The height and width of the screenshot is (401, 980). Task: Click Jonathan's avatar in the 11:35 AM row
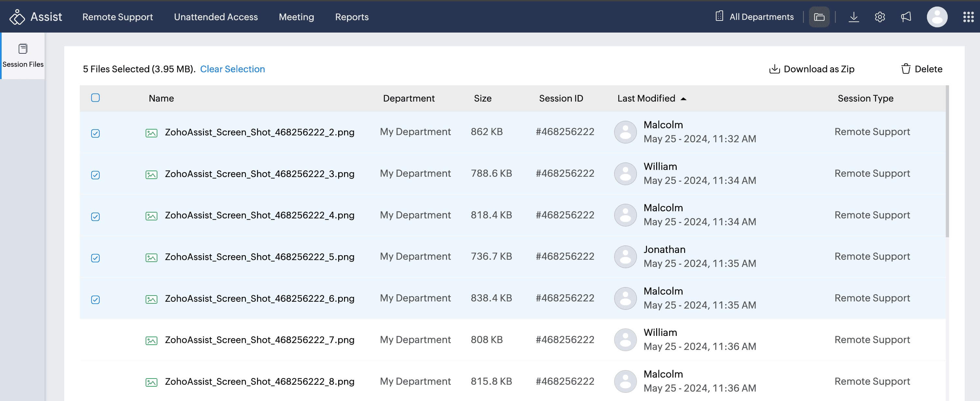tap(626, 256)
